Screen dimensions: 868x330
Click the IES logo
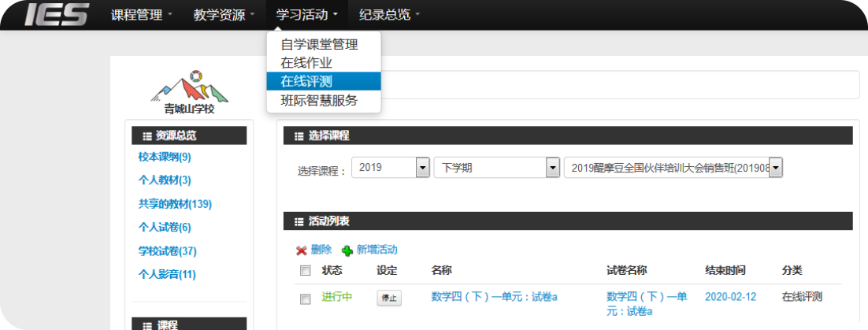55,15
